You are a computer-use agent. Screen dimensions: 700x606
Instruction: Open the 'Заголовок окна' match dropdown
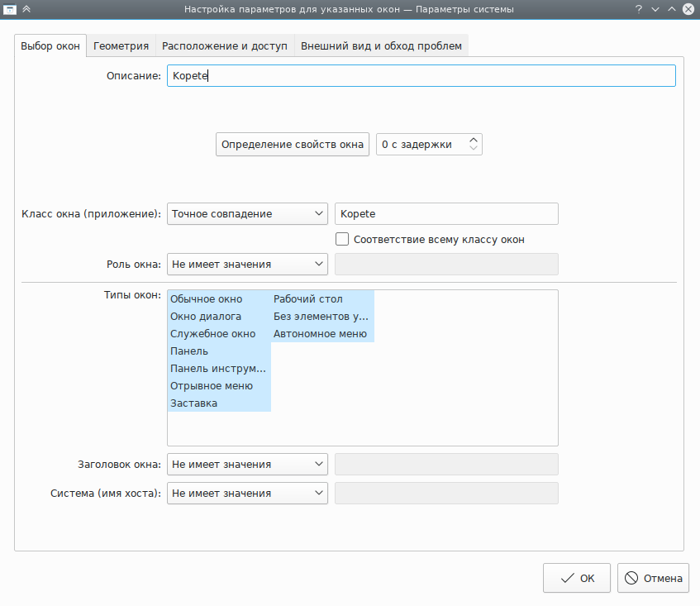point(247,465)
